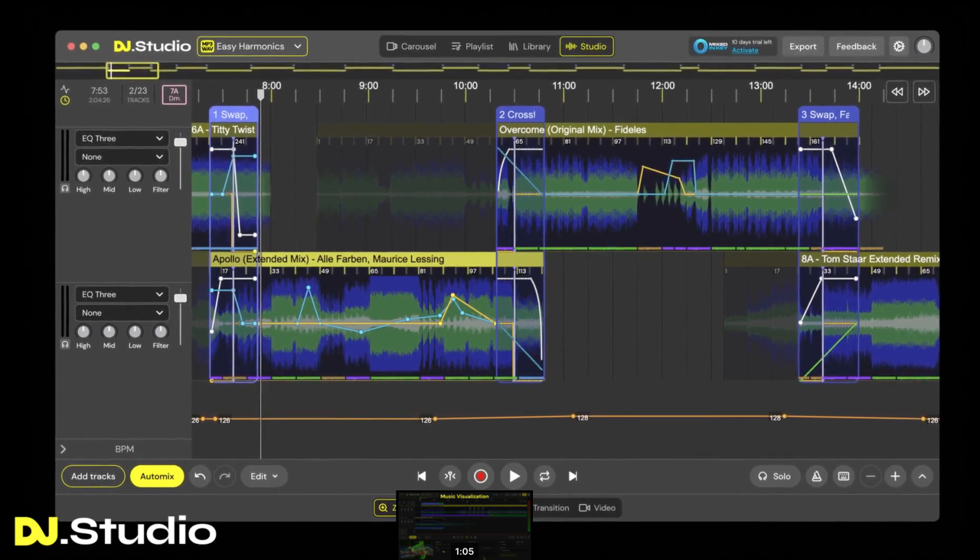
Task: Click the Add tracks button
Action: click(93, 476)
